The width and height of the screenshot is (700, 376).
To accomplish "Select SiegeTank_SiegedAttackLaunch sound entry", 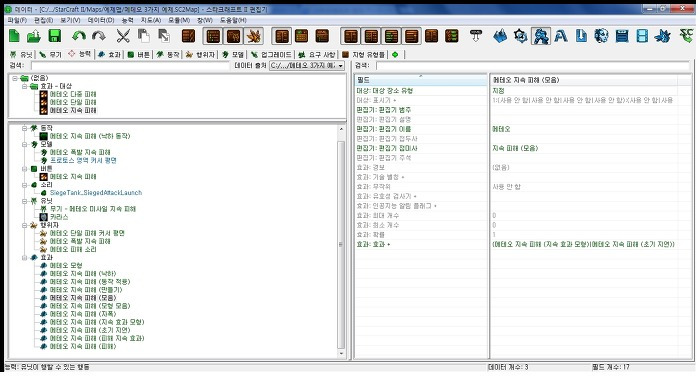I will (x=96, y=193).
